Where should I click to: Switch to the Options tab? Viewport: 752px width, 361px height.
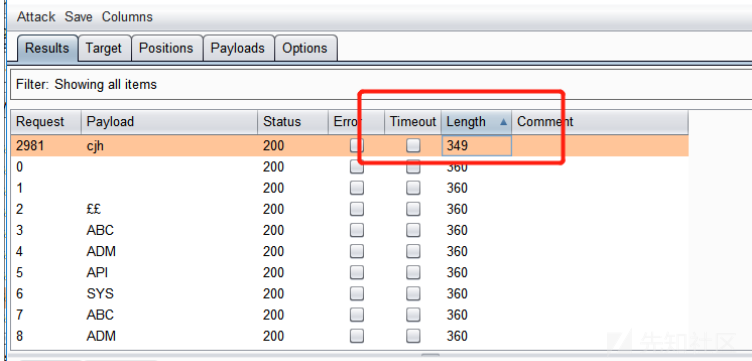(305, 48)
